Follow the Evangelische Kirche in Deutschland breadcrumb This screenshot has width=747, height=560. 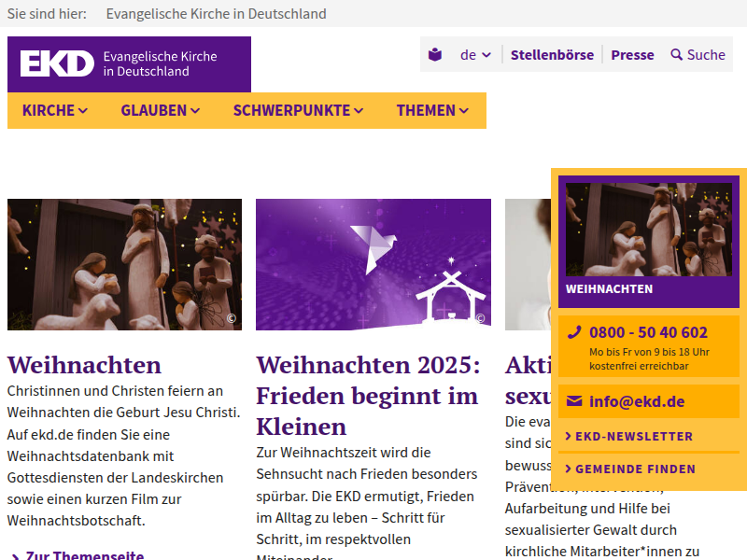tap(216, 13)
